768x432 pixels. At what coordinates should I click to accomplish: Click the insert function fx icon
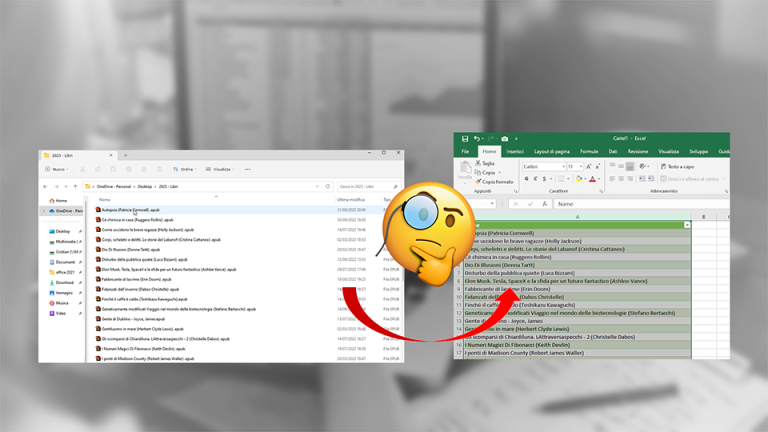click(x=545, y=204)
